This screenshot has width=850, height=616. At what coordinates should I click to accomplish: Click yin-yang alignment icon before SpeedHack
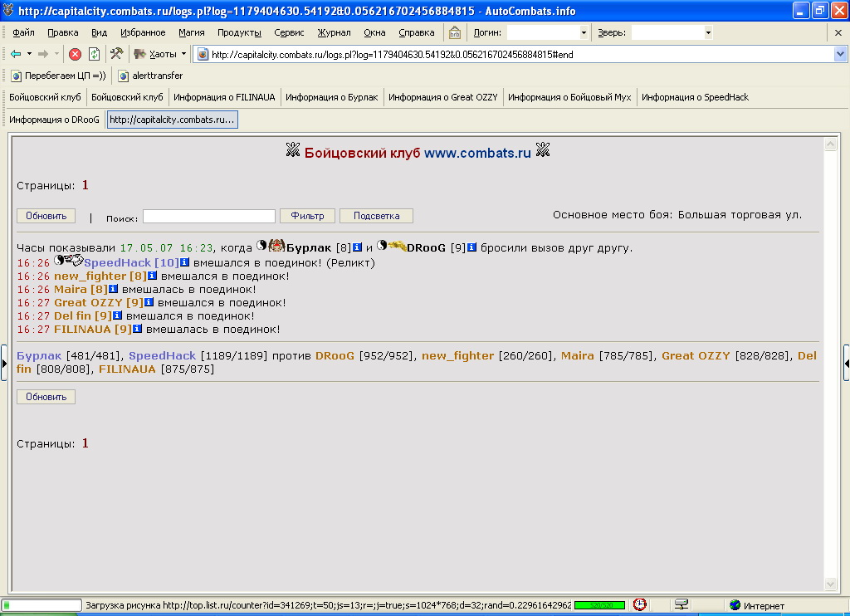point(59,260)
